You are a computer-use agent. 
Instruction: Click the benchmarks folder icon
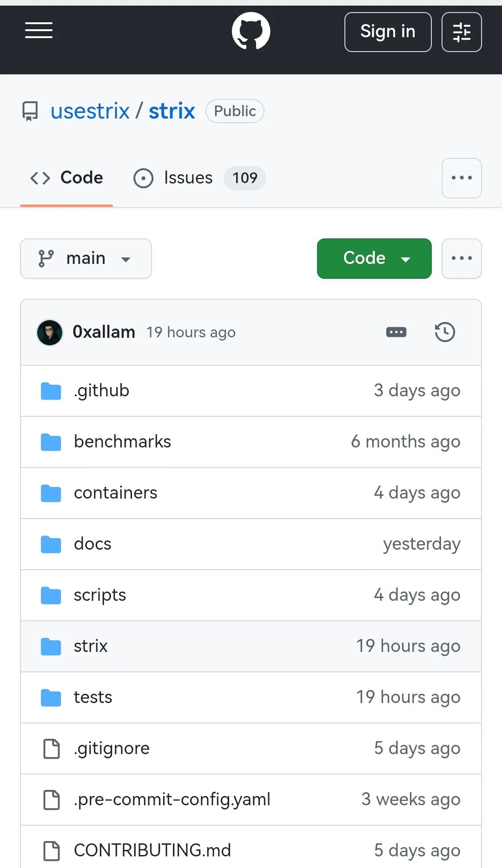pos(51,442)
